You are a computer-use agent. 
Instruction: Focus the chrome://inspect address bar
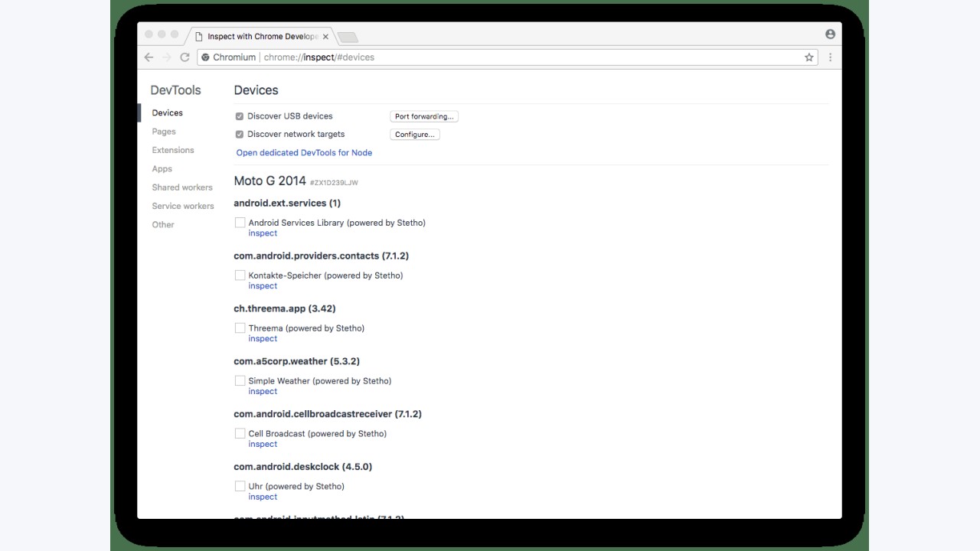(x=508, y=57)
